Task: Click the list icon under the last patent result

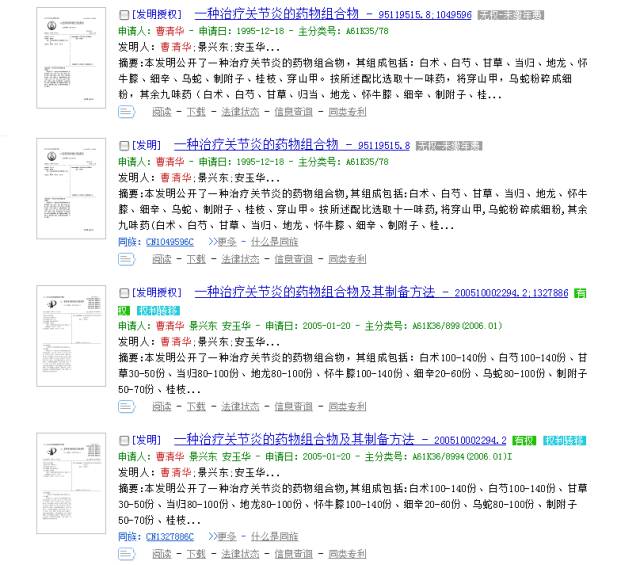Action: (126, 553)
